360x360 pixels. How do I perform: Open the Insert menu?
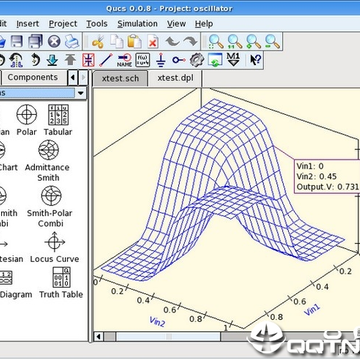(x=28, y=24)
